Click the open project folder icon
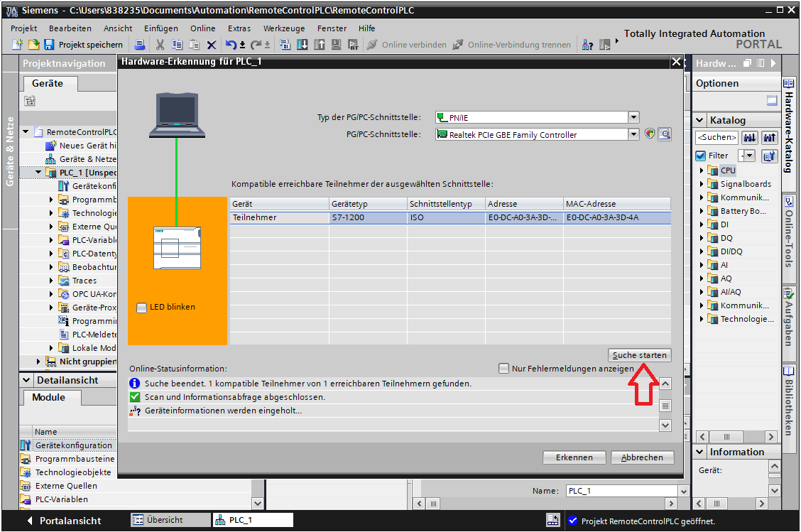 pyautogui.click(x=33, y=45)
